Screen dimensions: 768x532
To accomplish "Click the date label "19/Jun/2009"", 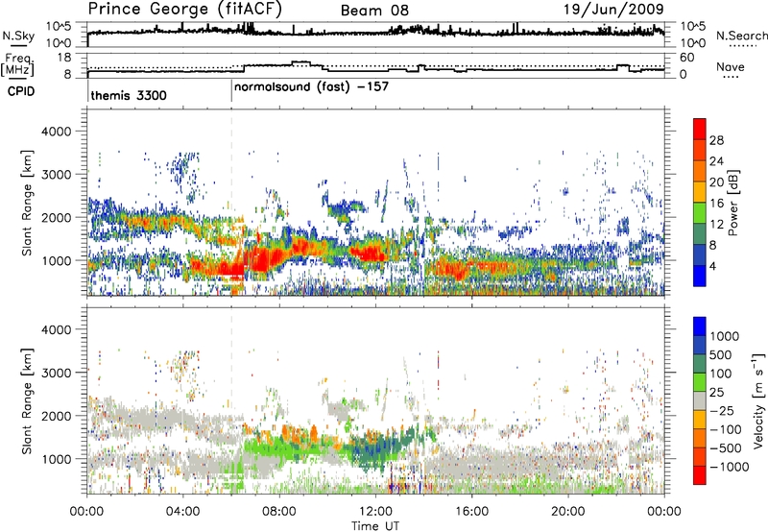I will point(613,10).
